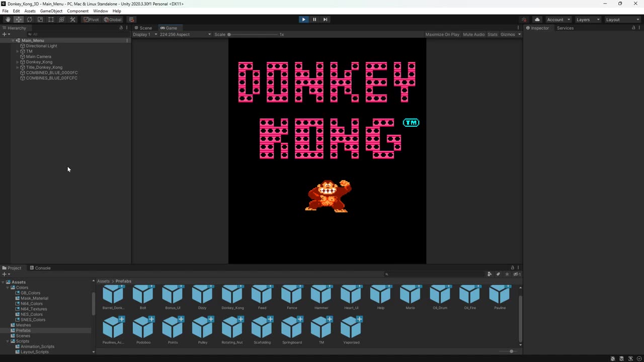
Task: Collapse the Scripts folder
Action: (8, 341)
